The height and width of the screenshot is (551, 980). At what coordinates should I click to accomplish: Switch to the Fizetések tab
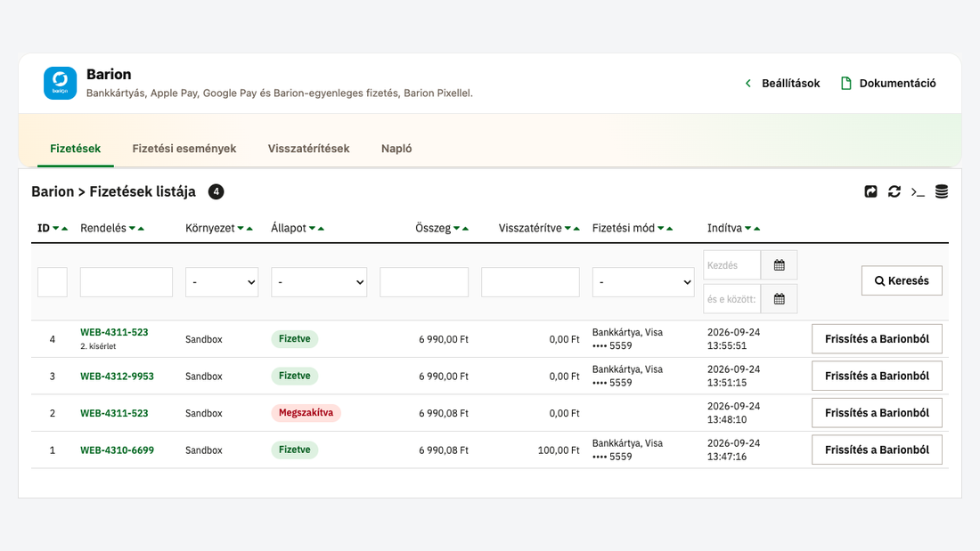pyautogui.click(x=76, y=149)
